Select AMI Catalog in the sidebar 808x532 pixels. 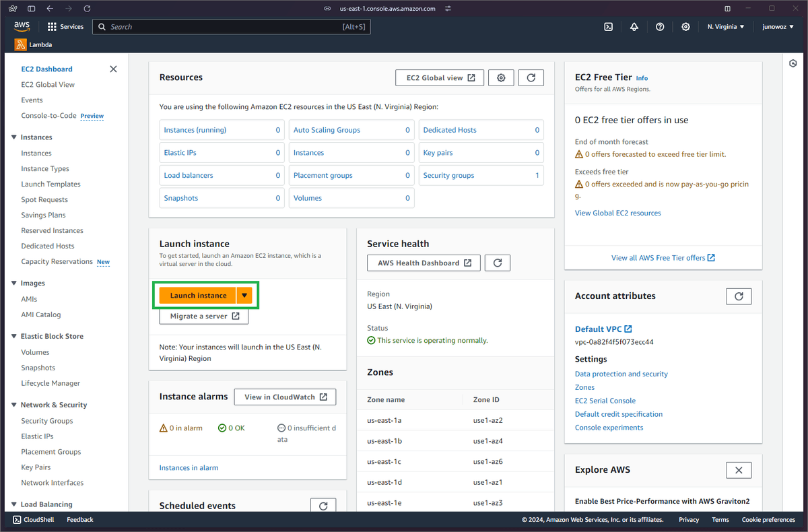tap(40, 314)
